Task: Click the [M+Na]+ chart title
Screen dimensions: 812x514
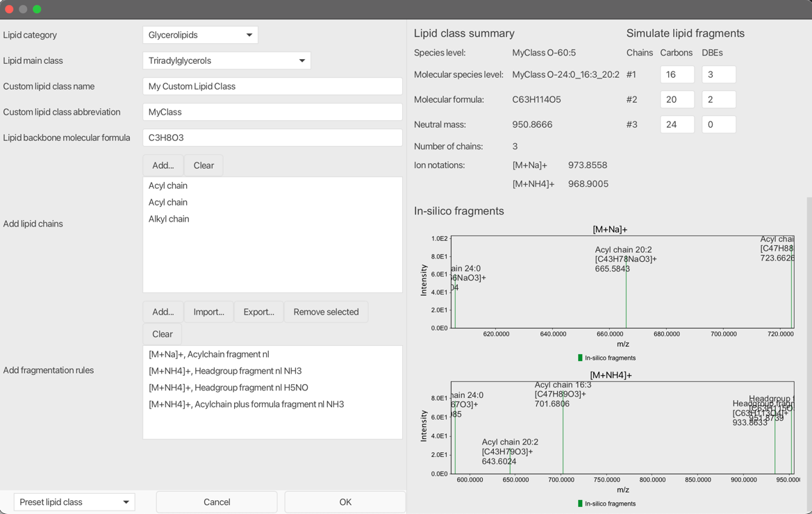Action: [610, 229]
